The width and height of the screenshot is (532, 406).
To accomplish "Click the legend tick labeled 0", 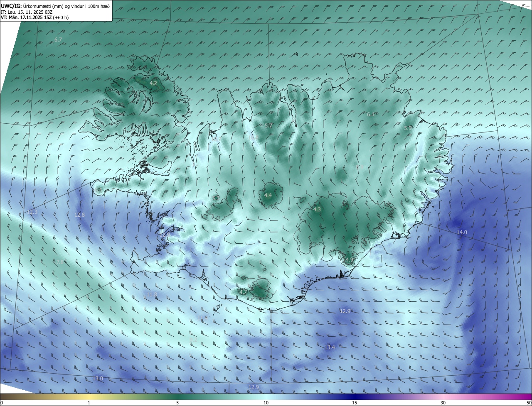I will [2, 403].
